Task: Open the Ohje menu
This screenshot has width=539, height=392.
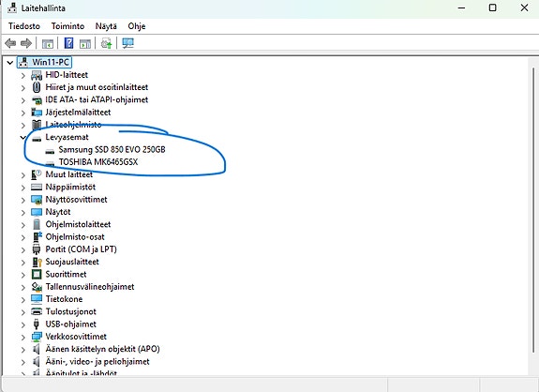Action: click(x=137, y=26)
